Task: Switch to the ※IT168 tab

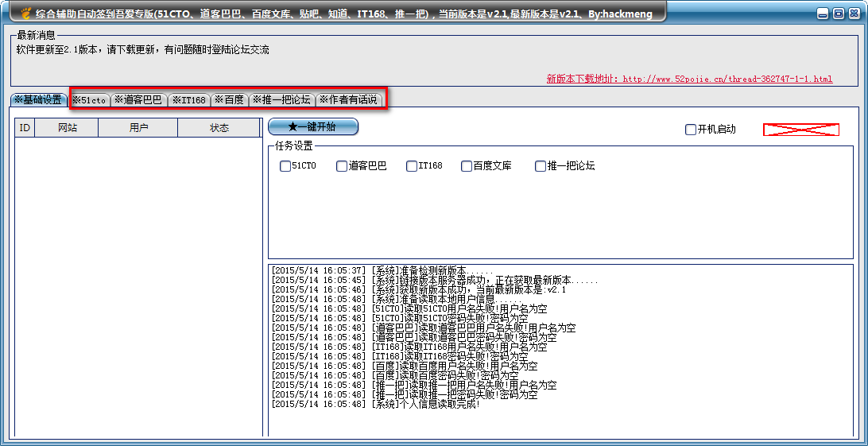Action: [x=188, y=100]
